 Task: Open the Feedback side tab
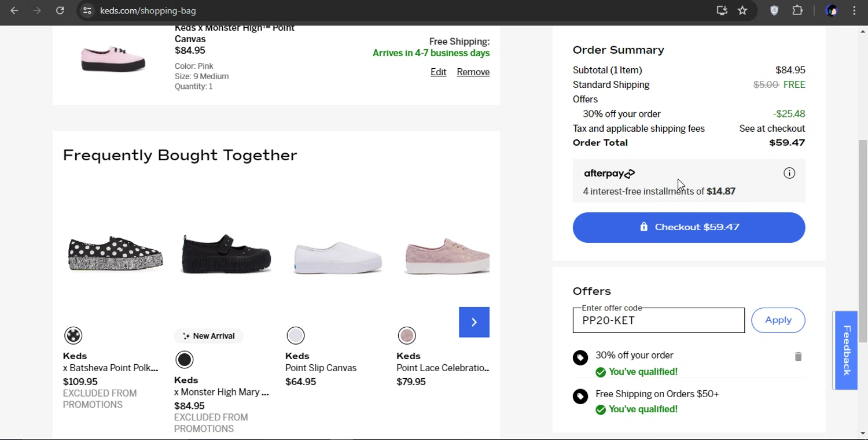(846, 350)
